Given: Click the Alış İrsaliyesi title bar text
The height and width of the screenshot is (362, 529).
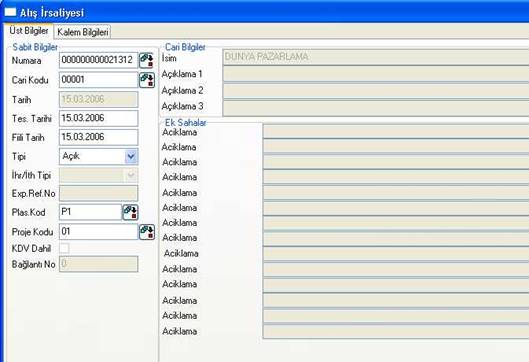Looking at the screenshot, I should coord(52,13).
